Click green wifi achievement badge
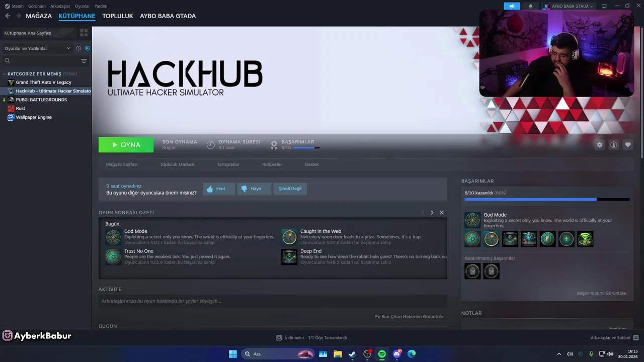 [585, 239]
